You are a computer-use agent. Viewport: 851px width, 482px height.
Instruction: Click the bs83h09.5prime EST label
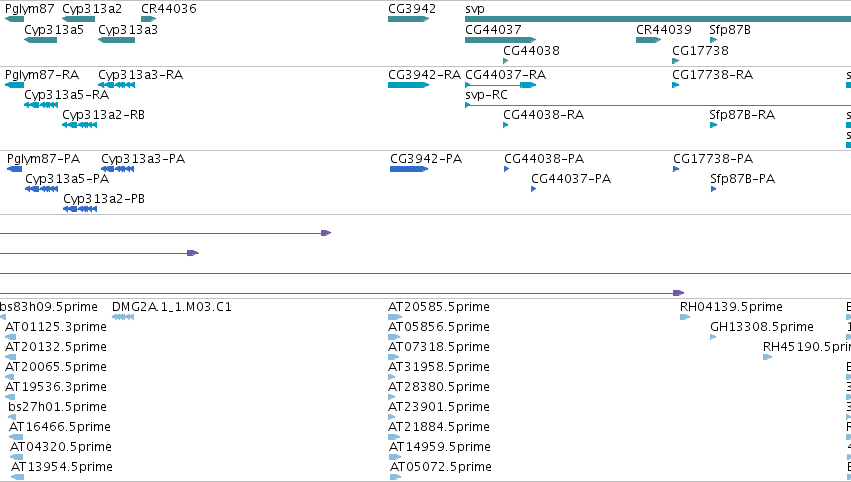pos(49,307)
